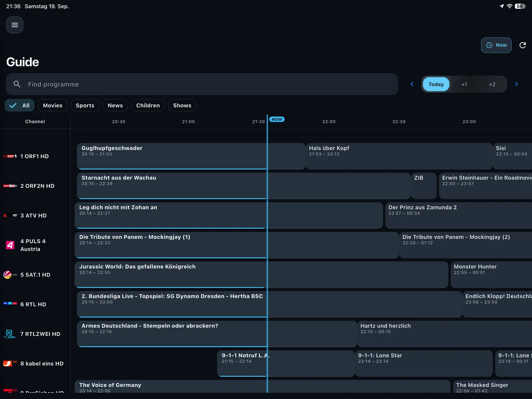This screenshot has width=532, height=399.
Task: Click the PULS 4 channel logo
Action: tap(10, 245)
